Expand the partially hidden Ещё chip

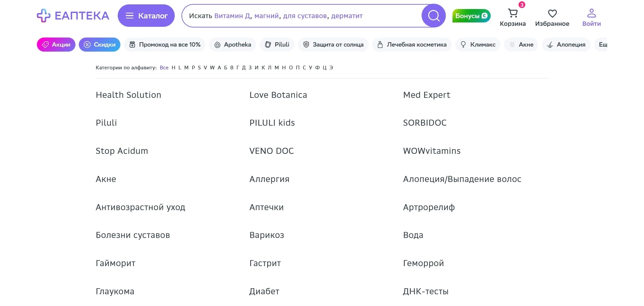[x=602, y=45]
